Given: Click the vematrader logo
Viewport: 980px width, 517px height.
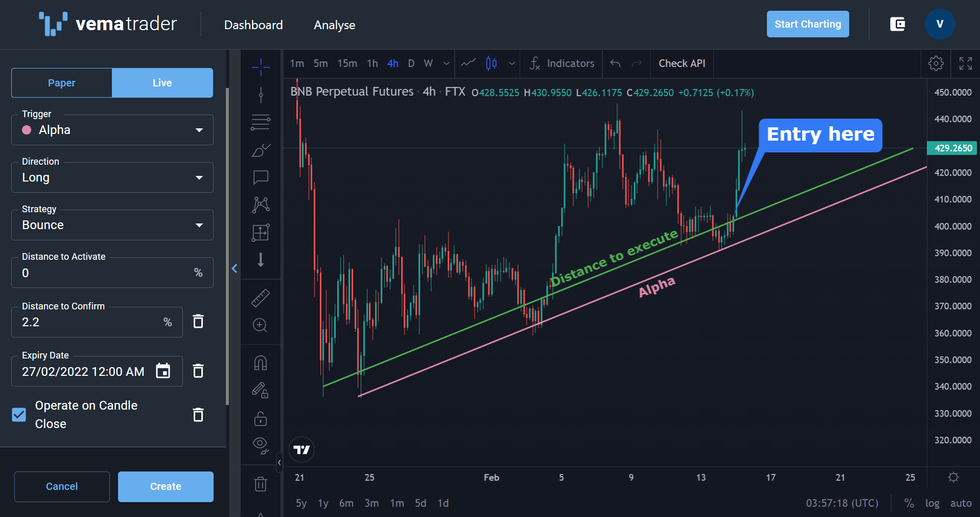Looking at the screenshot, I should pos(108,24).
